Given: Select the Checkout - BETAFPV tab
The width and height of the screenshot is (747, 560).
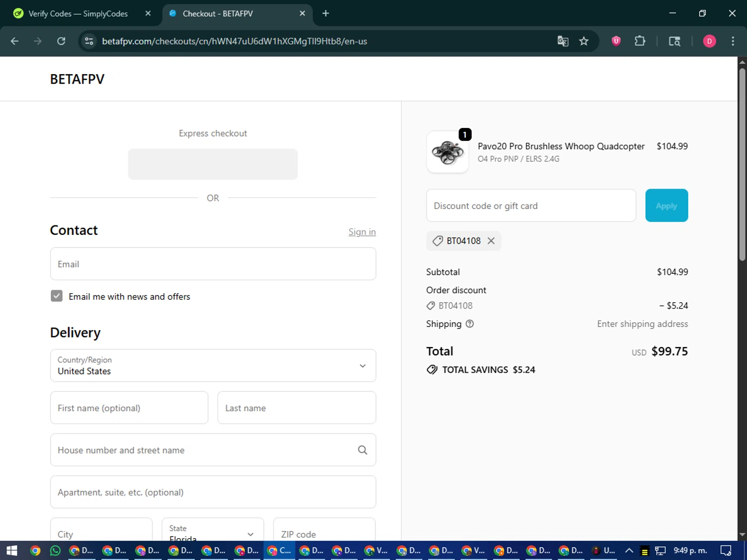Looking at the screenshot, I should click(x=218, y=13).
